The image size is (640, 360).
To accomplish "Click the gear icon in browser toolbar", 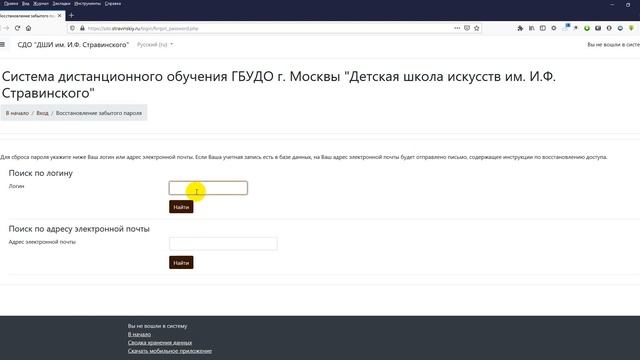I will click(x=553, y=28).
